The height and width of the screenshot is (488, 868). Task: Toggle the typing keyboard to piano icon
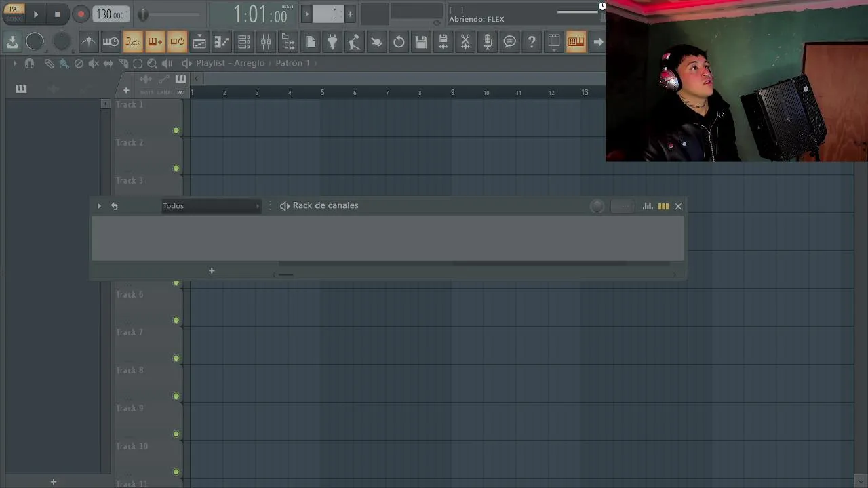click(x=576, y=42)
